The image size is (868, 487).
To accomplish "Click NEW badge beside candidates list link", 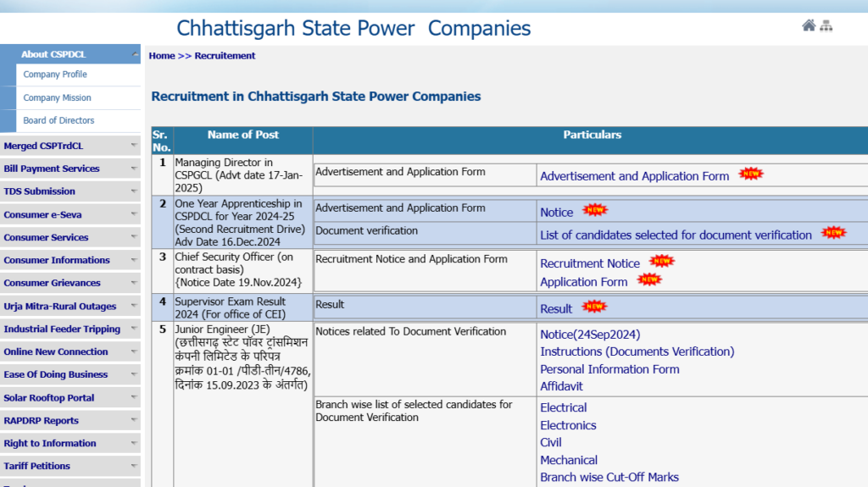I will coord(834,232).
